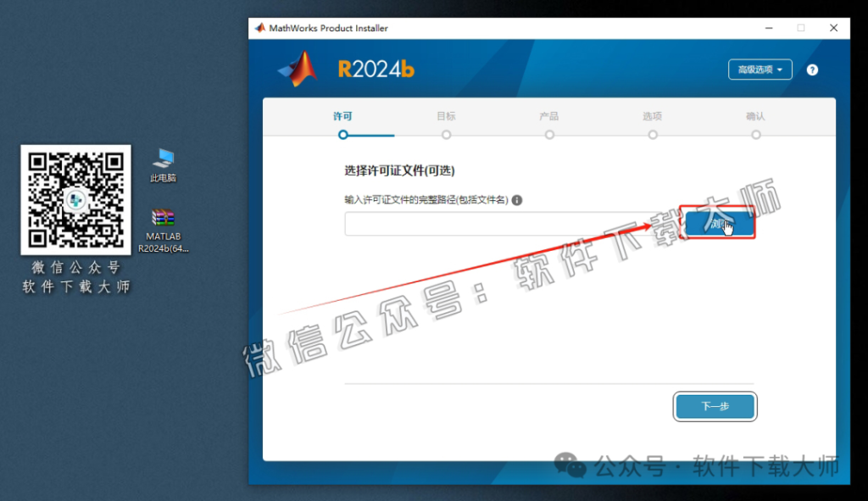Screen dimensions: 868x501
Task: Open the 高级选项 dropdown
Action: [759, 70]
